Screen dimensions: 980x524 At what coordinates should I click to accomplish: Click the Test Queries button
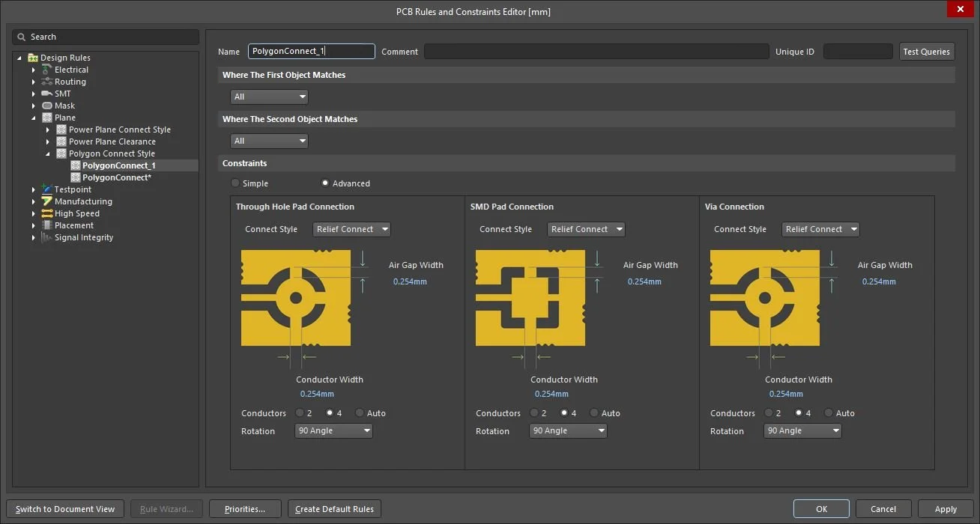927,51
